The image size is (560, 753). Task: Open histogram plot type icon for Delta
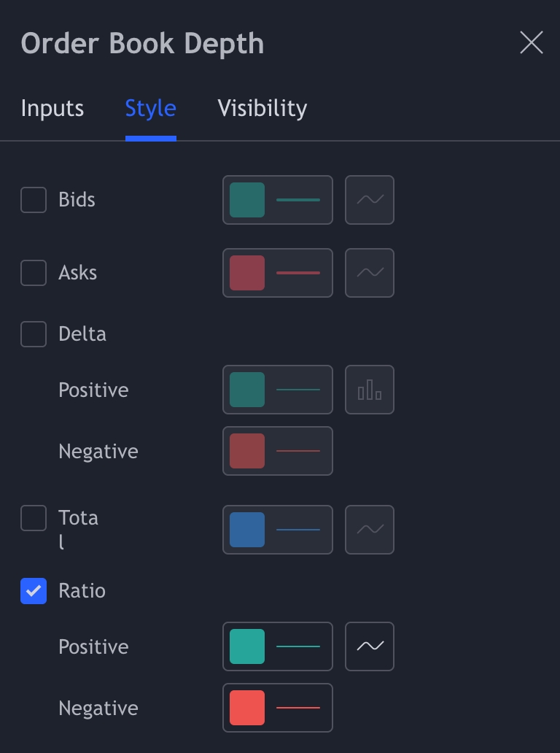click(370, 390)
